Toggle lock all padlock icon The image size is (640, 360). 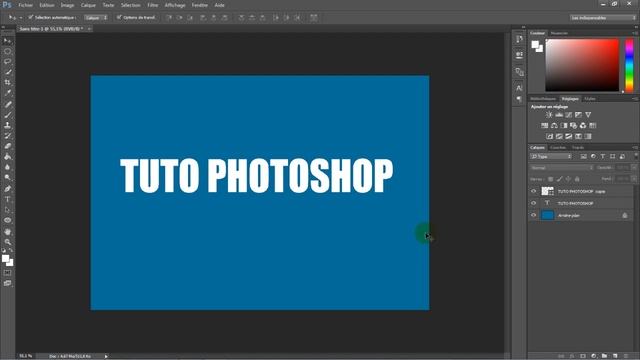(x=577, y=179)
